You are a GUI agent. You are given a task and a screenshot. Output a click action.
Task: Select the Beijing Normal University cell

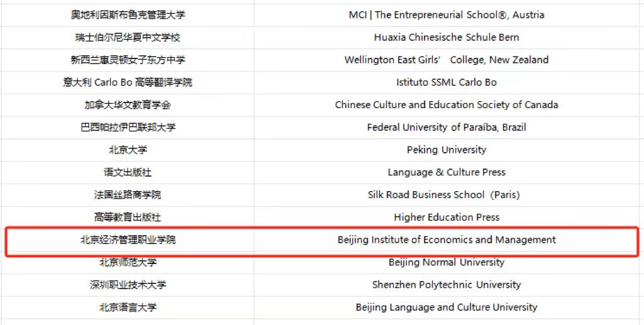pyautogui.click(x=447, y=262)
